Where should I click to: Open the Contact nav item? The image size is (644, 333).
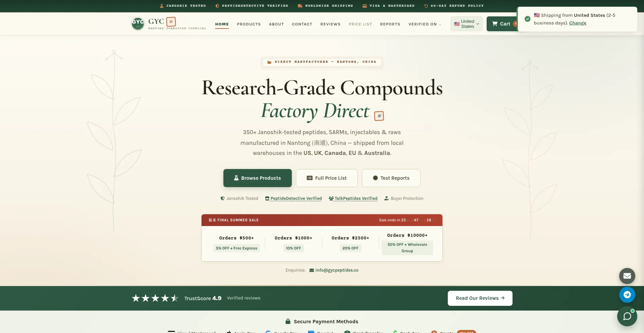point(302,24)
